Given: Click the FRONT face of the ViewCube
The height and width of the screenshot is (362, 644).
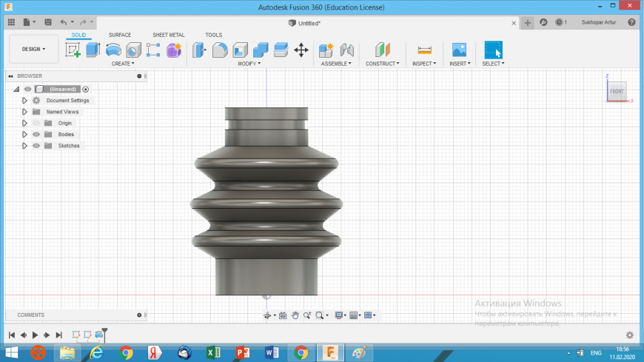Looking at the screenshot, I should [617, 91].
